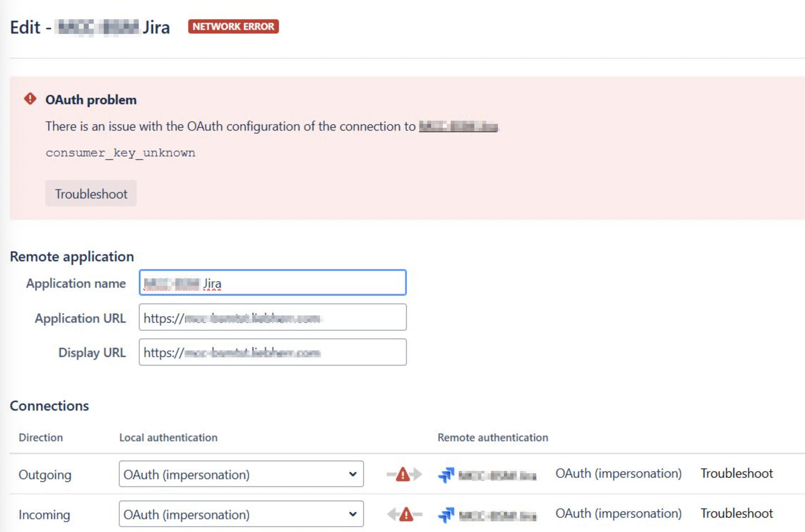Click the red NETWORK ERROR status badge

point(233,27)
